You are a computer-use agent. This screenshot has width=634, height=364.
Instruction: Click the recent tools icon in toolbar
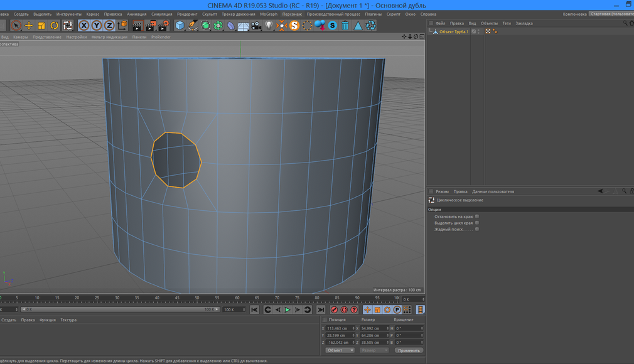(x=68, y=26)
